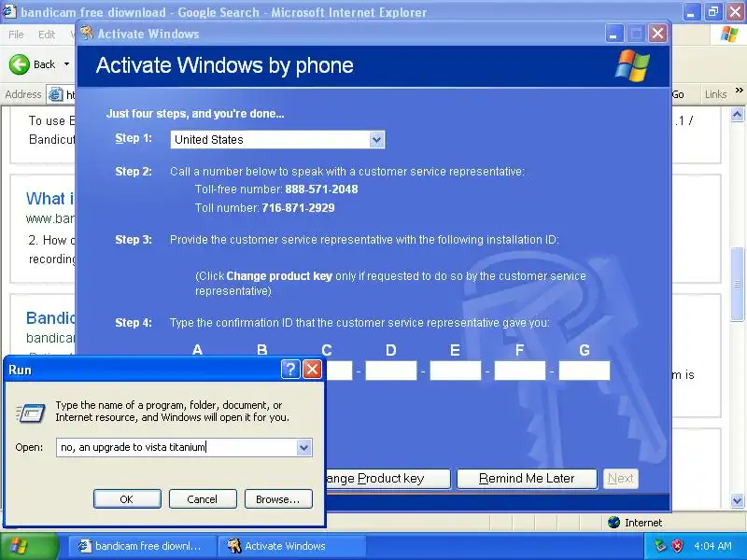Minimize the Activate Windows window
Viewport: 747px width, 560px height.
(x=614, y=34)
